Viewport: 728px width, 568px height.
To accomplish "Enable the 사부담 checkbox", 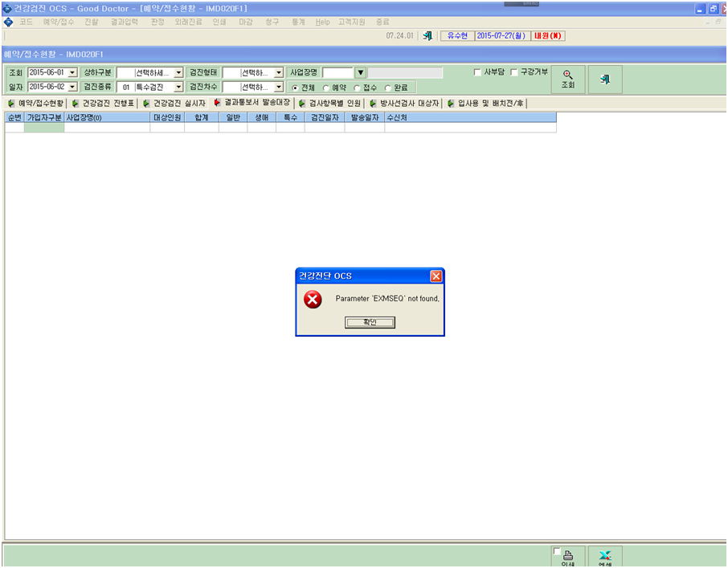I will 476,72.
